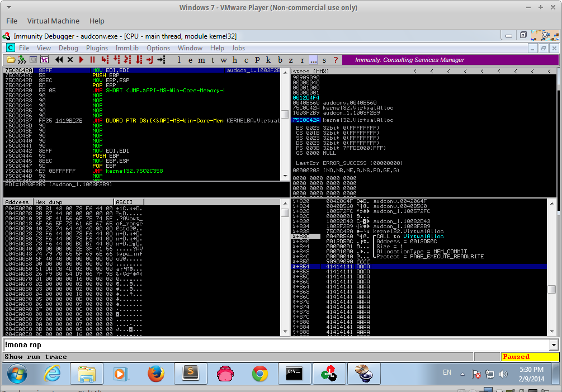Open the command prompt taskbar icon
The height and width of the screenshot is (392, 562).
point(294,374)
